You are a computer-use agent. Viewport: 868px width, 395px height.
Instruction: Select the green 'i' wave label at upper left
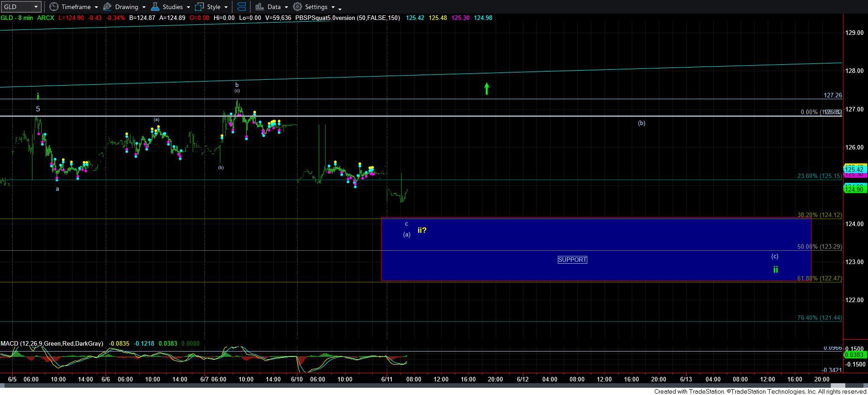[x=38, y=96]
